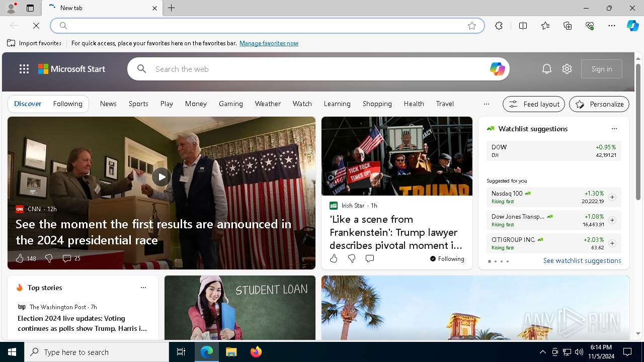Open the Student Loan card thumbnail
Screen dimensions: 644x362
(x=240, y=308)
